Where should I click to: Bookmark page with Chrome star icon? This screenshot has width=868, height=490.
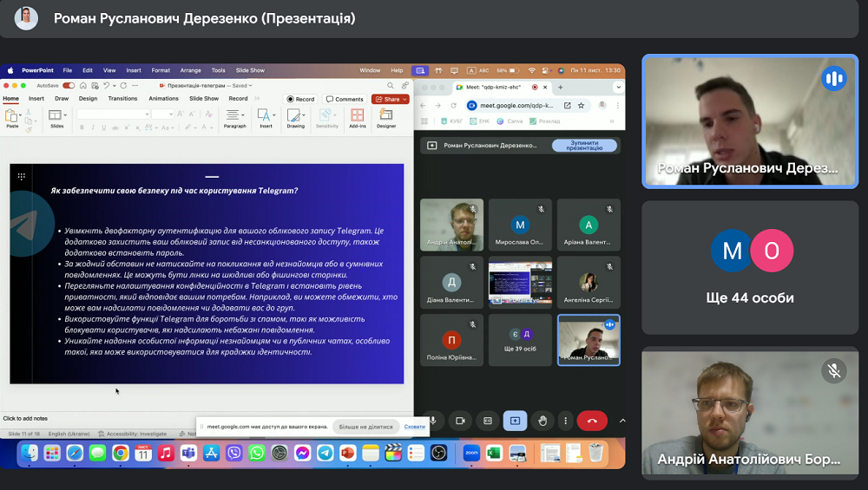[x=581, y=105]
